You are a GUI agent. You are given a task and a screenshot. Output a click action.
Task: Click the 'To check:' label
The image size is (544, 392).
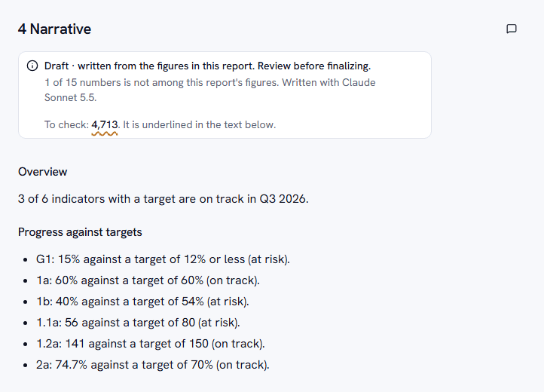[x=66, y=124]
